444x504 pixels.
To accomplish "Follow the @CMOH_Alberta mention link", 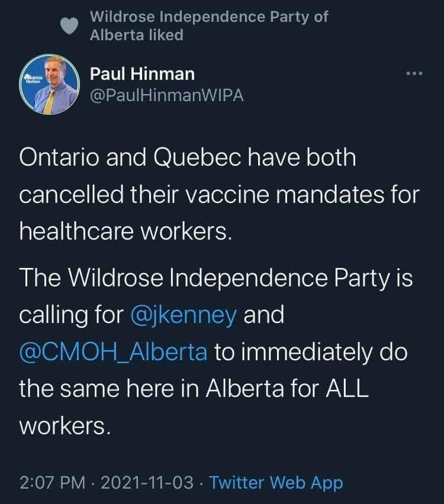I will (x=113, y=353).
